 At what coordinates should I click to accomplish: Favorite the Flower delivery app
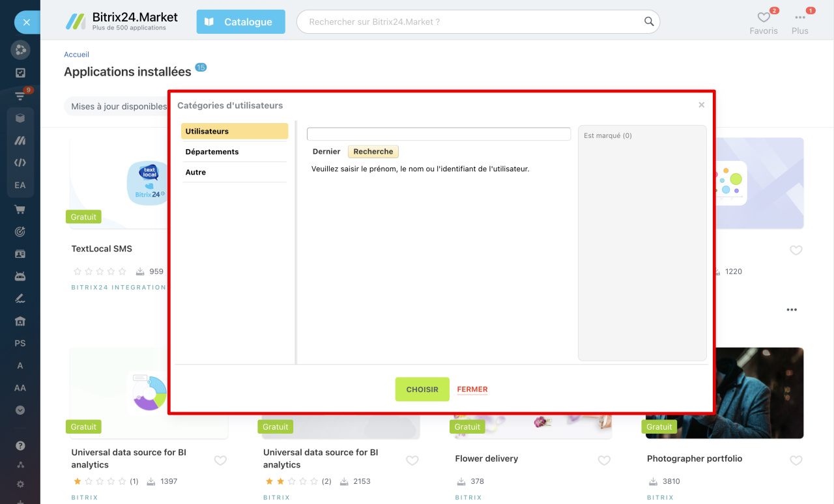click(x=604, y=460)
